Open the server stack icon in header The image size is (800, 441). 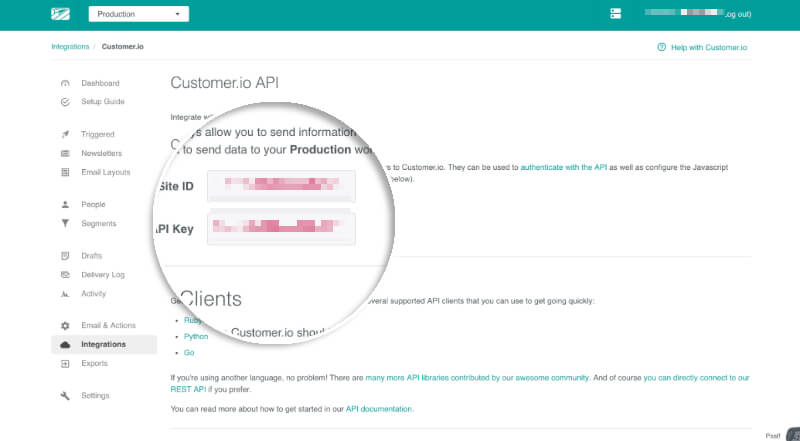(x=616, y=14)
